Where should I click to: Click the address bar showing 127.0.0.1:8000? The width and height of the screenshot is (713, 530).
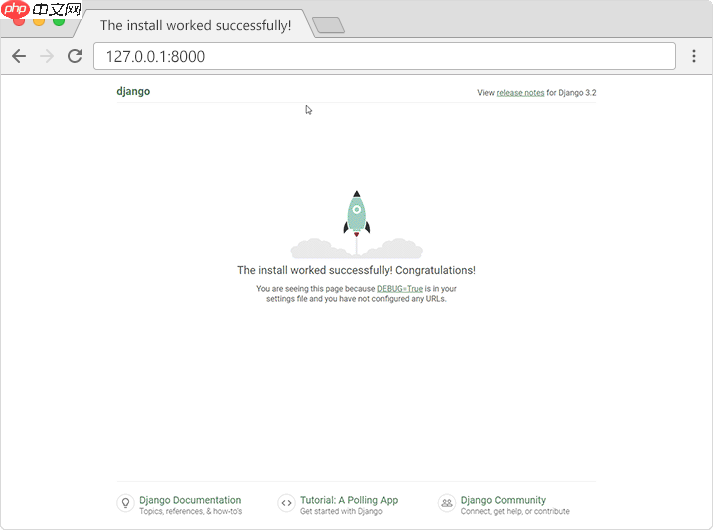384,56
